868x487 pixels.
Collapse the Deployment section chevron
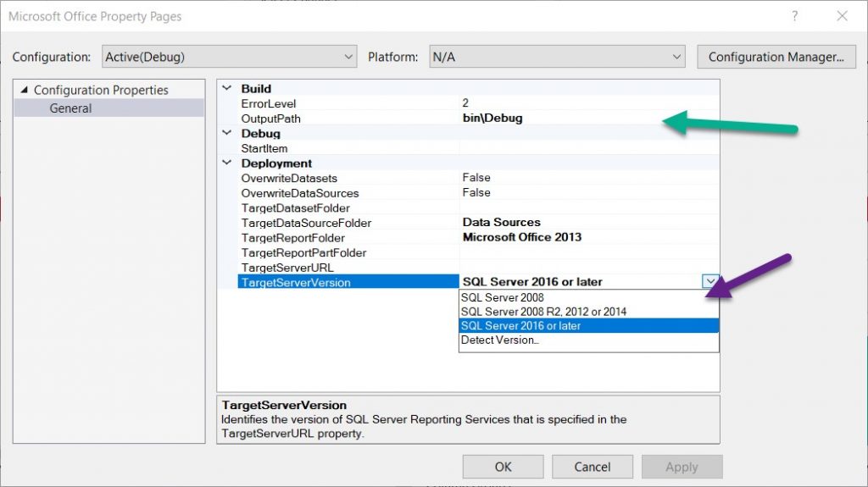(x=227, y=163)
